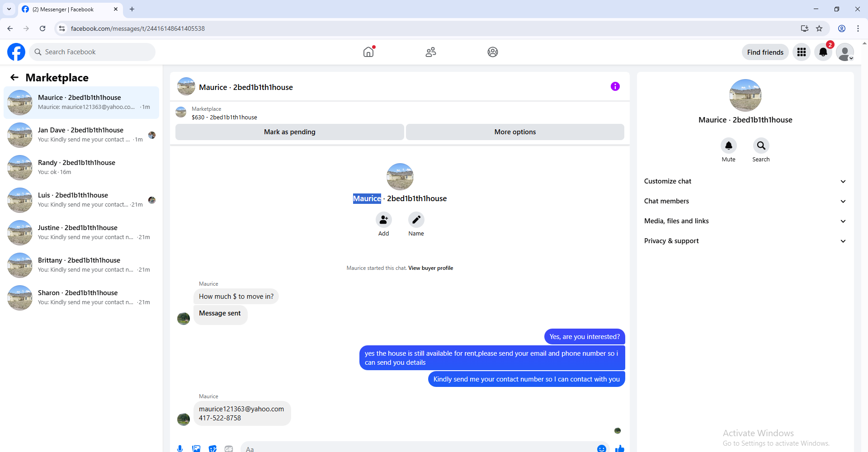Viewport: 868px width, 452px height.
Task: Click the install app icon in address bar
Action: point(805,28)
